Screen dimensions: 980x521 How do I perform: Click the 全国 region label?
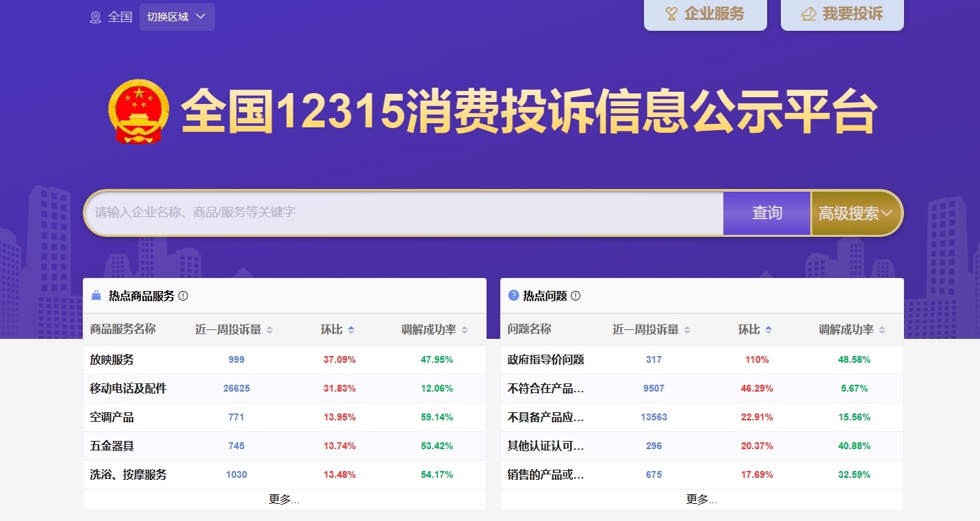[120, 17]
